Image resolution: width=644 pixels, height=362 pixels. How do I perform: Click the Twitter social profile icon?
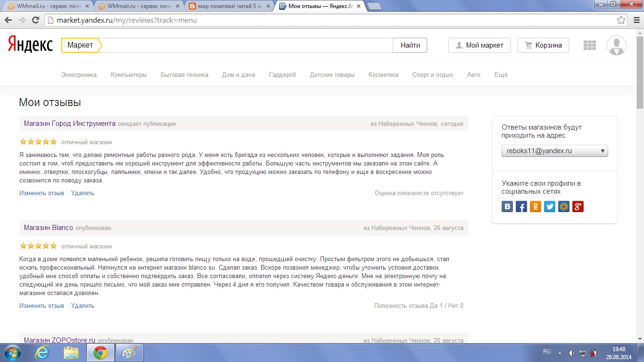pos(550,206)
